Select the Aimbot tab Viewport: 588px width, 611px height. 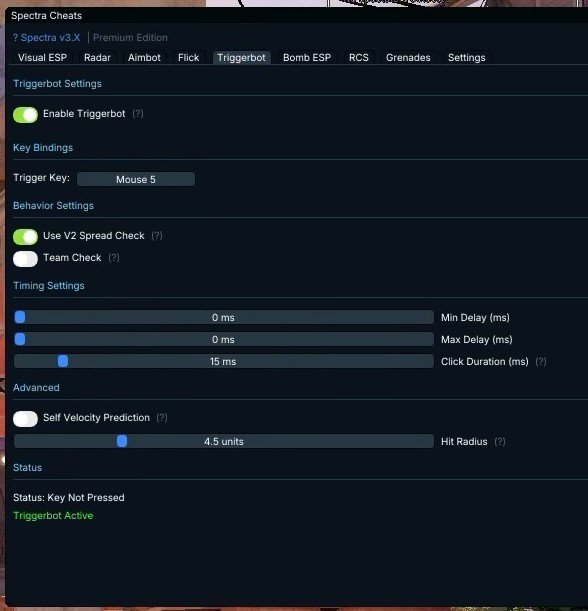[x=144, y=58]
